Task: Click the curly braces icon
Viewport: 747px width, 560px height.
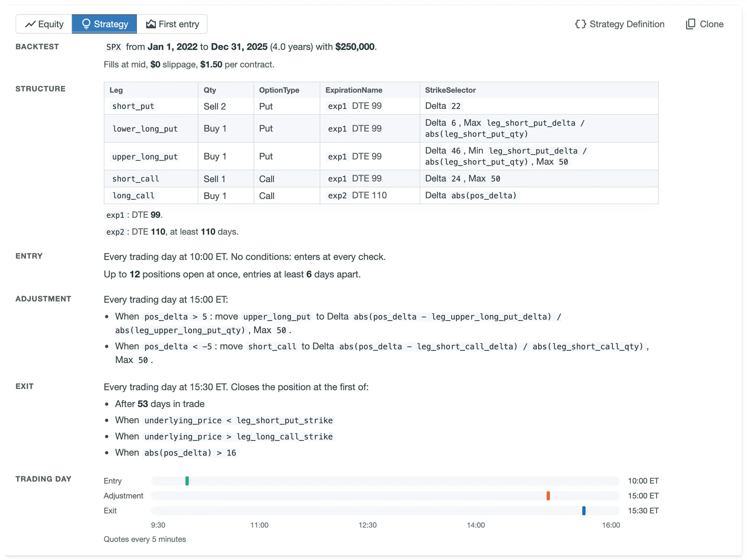Action: tap(581, 24)
